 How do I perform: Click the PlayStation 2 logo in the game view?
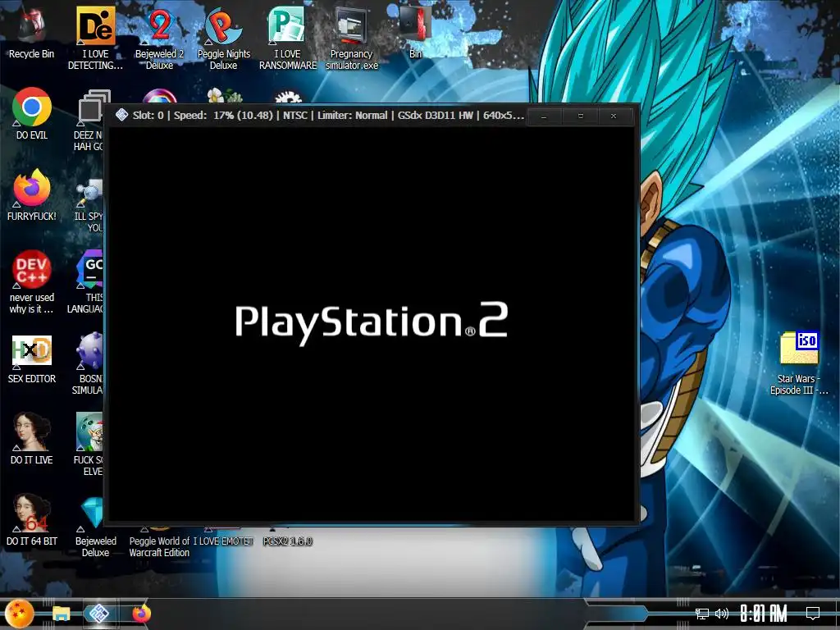tap(372, 323)
